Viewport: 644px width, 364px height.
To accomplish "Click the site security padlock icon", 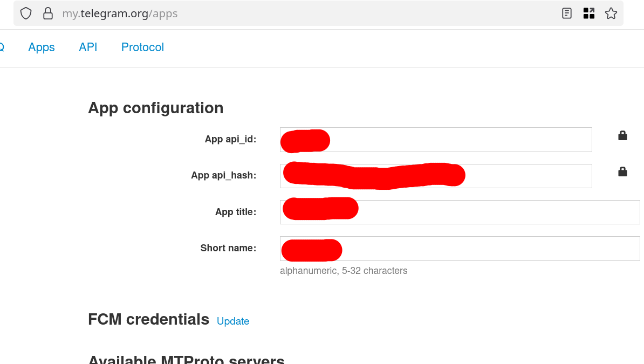I will tap(48, 13).
